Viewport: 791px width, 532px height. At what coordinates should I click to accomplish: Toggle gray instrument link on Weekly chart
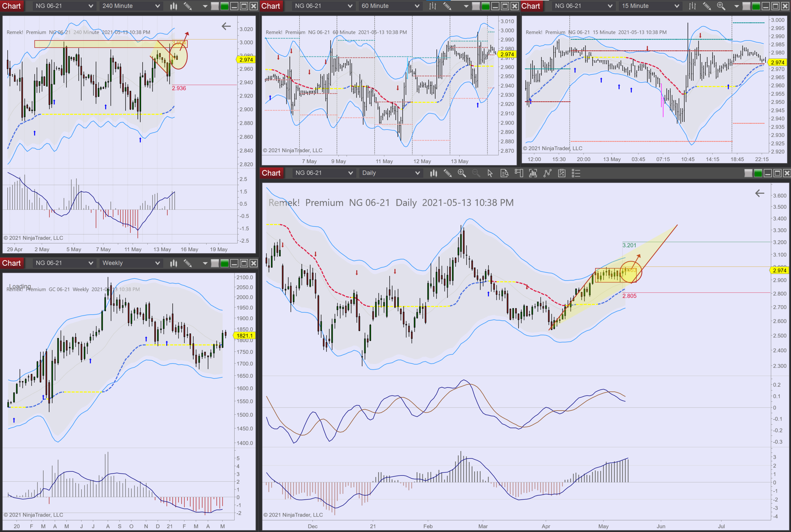(215, 263)
